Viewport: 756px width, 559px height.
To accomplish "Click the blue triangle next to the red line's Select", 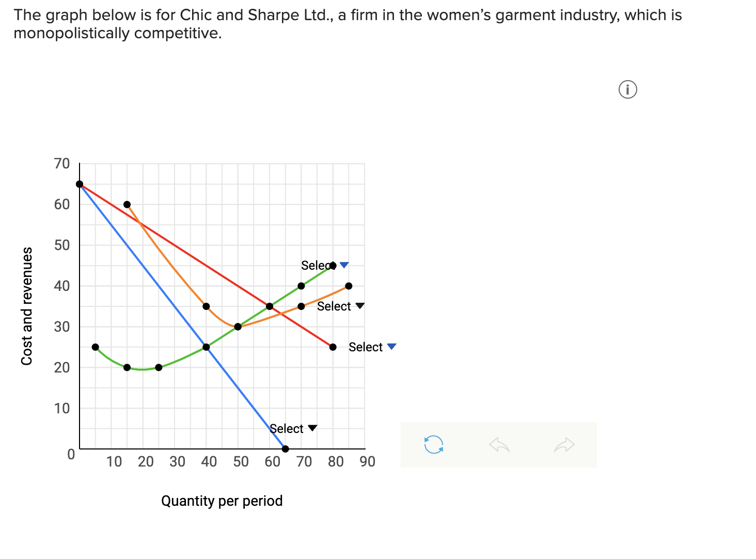I will [x=391, y=345].
